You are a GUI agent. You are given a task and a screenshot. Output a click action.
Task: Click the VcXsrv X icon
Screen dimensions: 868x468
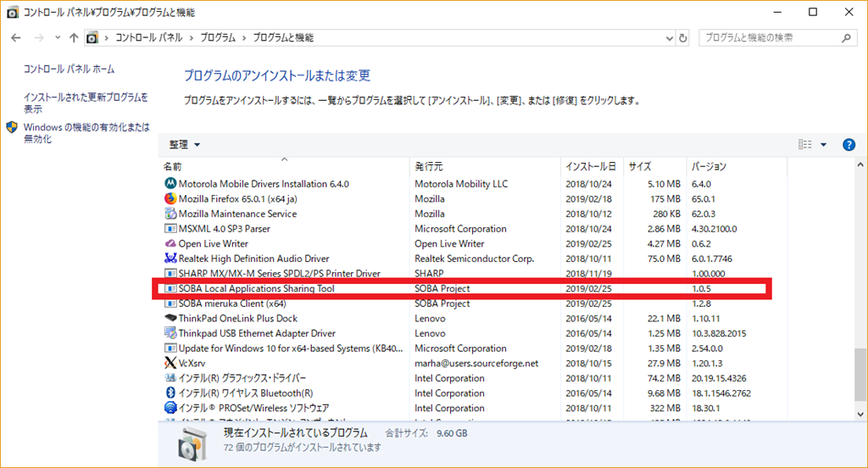tap(170, 363)
